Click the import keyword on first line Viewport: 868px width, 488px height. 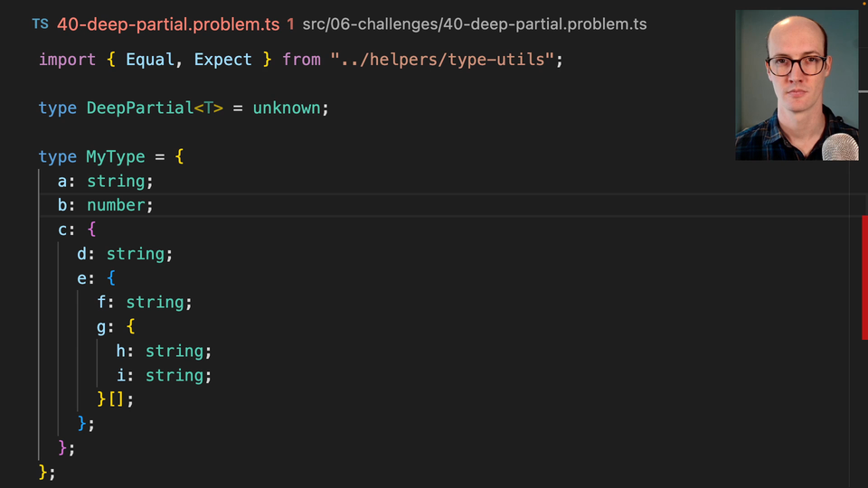coord(67,60)
